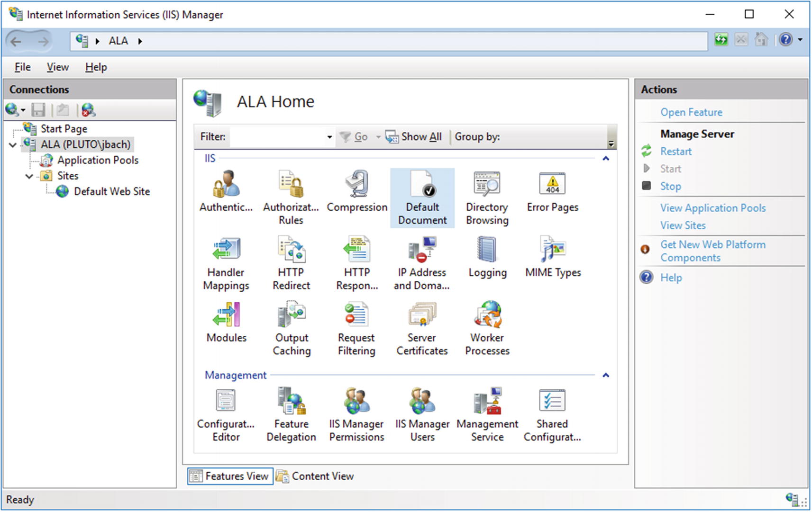Click the delete connection icon
This screenshot has height=512, width=812.
click(88, 110)
